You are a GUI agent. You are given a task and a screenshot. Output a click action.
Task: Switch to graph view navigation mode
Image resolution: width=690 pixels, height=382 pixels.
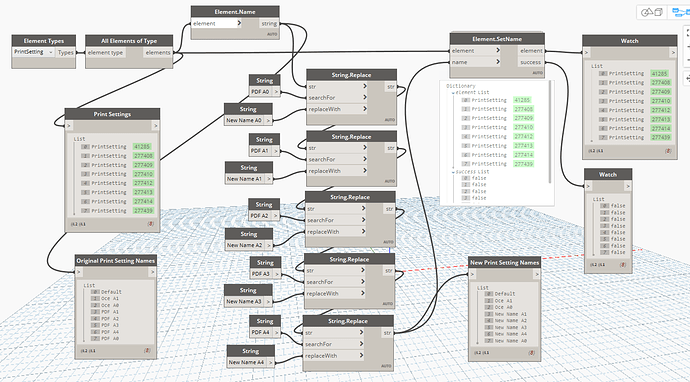680,12
